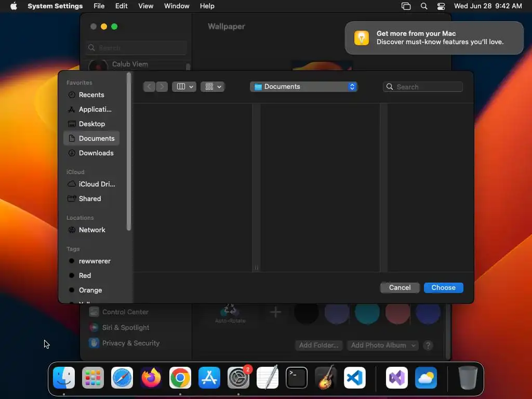Open the Documents location popup menu
Image resolution: width=532 pixels, height=399 pixels.
point(303,87)
